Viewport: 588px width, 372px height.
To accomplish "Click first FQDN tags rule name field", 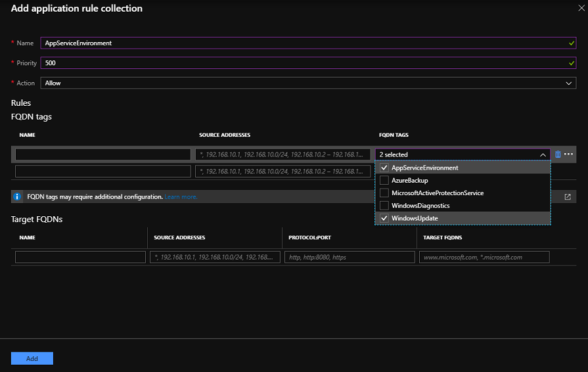I will tap(102, 154).
